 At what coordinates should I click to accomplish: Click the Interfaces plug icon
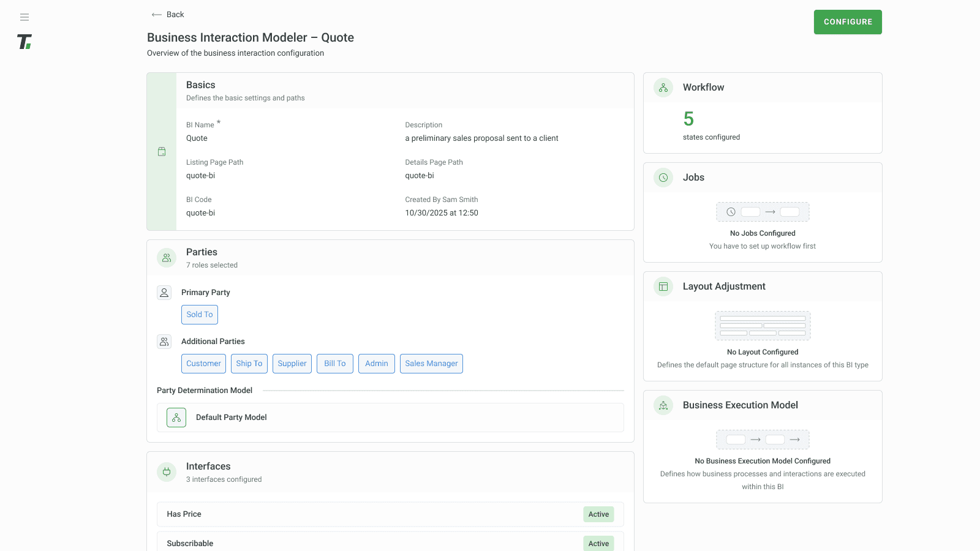(x=166, y=472)
